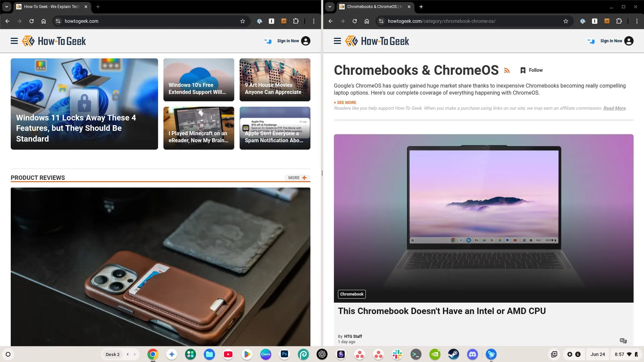Open Discord from the shelf
This screenshot has width=644, height=362.
pyautogui.click(x=472, y=354)
